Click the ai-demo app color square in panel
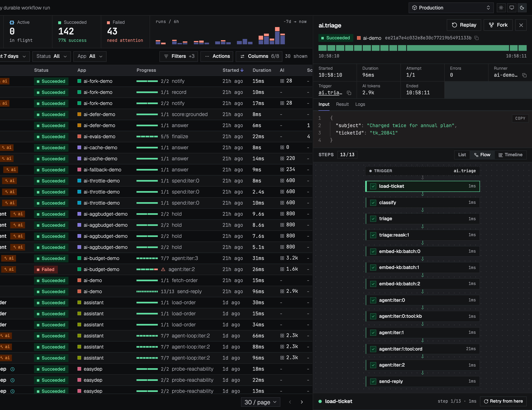Viewport: 532px width, 410px height. coord(359,38)
